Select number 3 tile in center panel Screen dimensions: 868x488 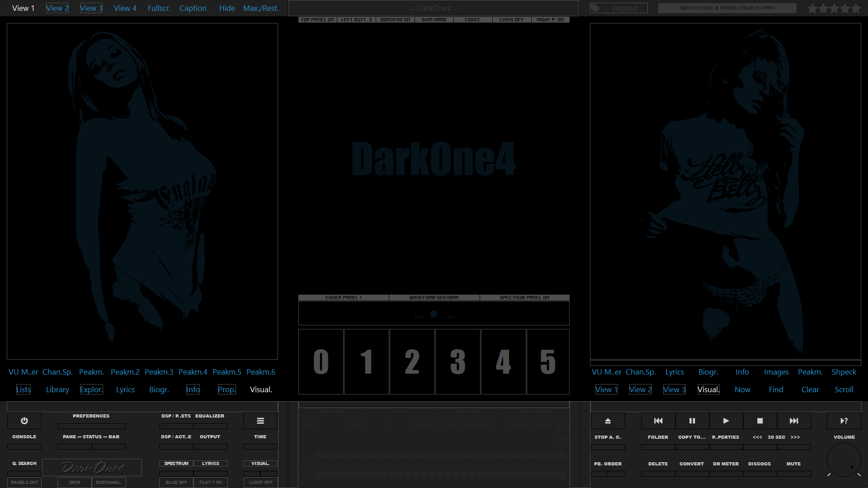pos(458,361)
